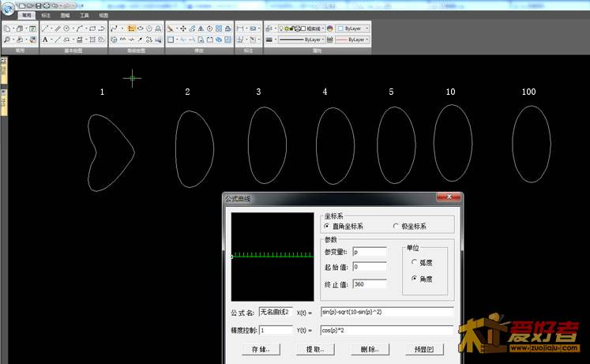590x364 pixels.
Task: Click the save icon in quick access bar
Action: (37, 6)
